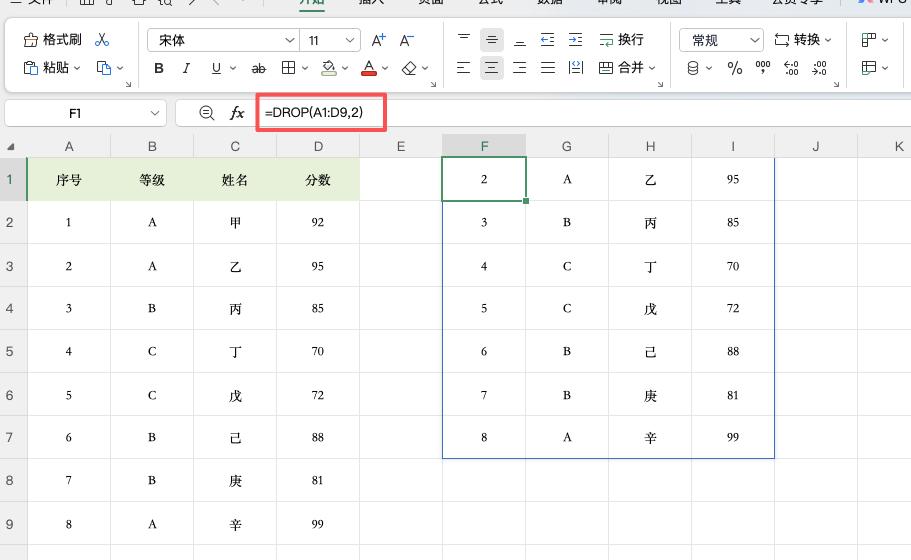Image resolution: width=911 pixels, height=560 pixels.
Task: Click the conditional formatting icon
Action: tap(869, 40)
